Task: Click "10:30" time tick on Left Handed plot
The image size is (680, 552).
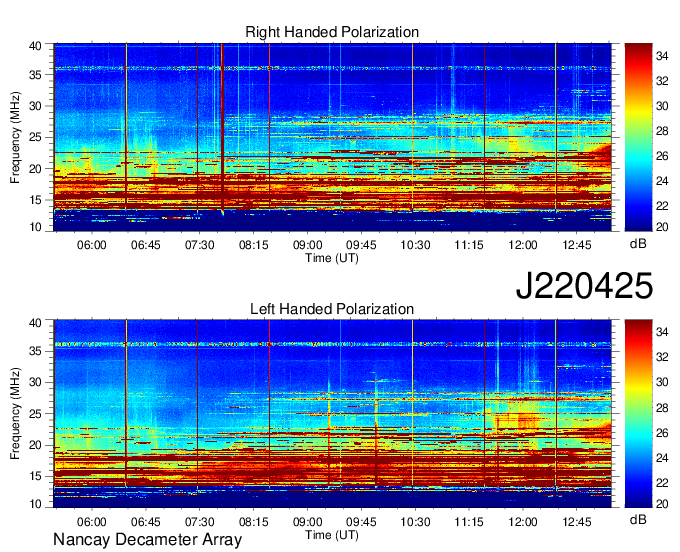Action: (415, 522)
